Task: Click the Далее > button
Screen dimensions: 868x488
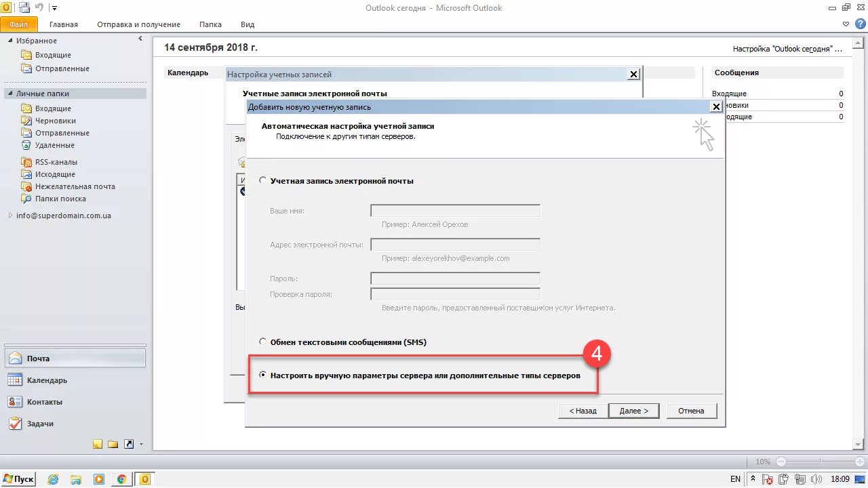Action: pos(634,411)
